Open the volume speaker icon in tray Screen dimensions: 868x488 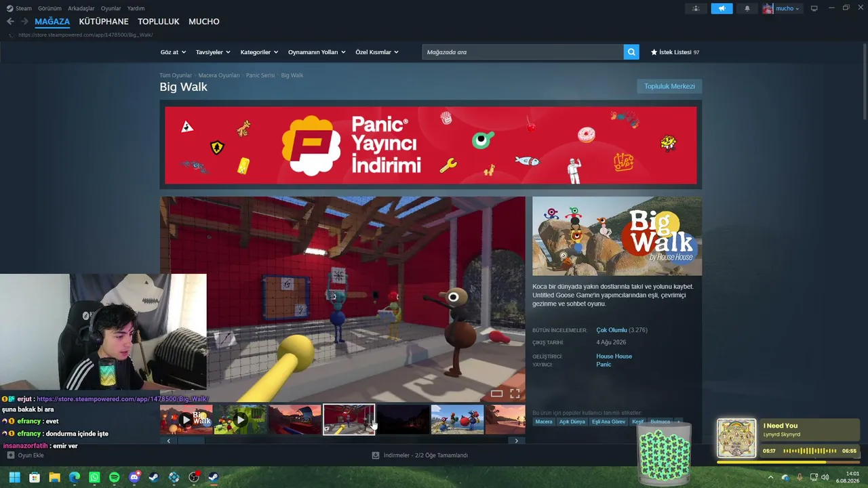tap(825, 477)
